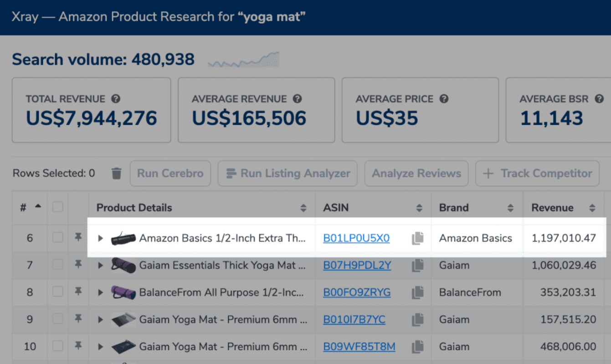Open BalanceFrom yoga mat product thumbnail

(x=123, y=292)
